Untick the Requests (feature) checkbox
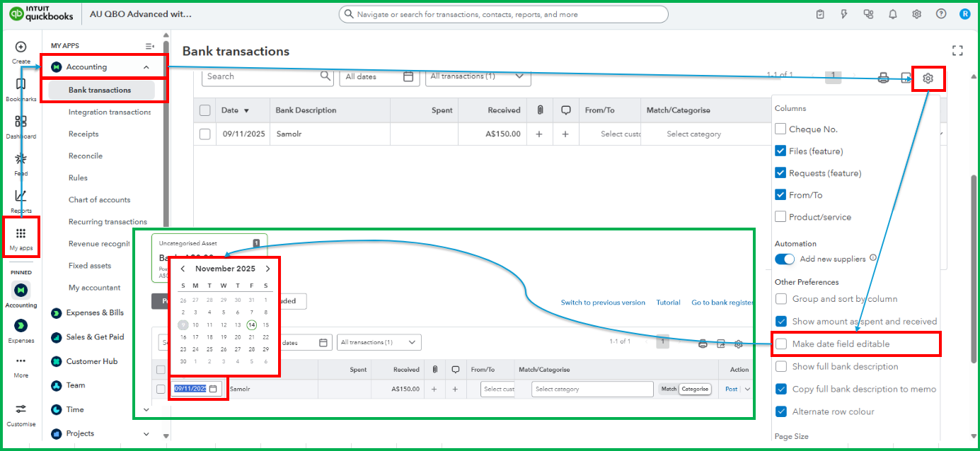This screenshot has width=980, height=451. click(x=780, y=173)
